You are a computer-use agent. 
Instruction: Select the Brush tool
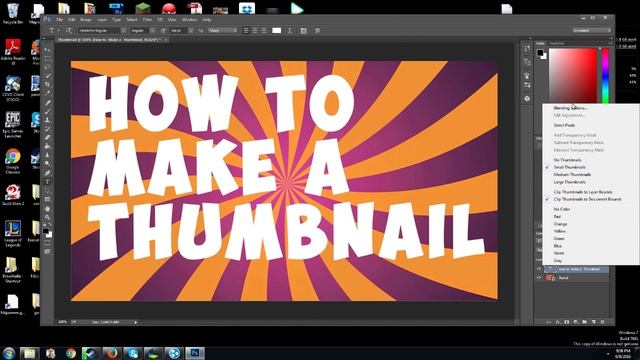[47, 111]
